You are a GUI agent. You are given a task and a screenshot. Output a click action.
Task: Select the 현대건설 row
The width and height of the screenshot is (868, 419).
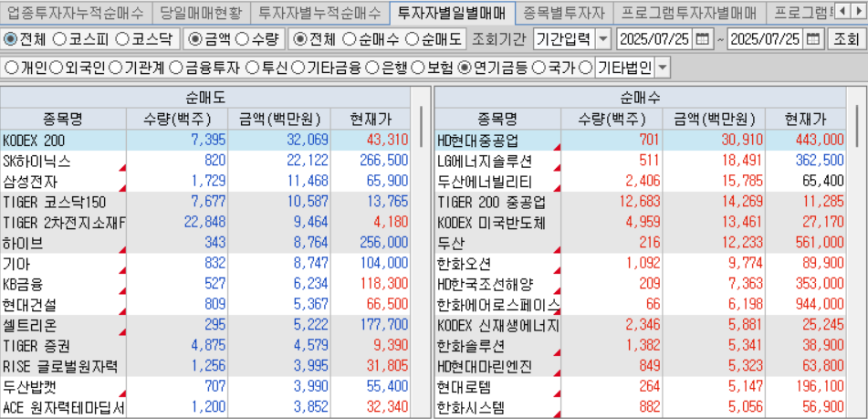(x=205, y=304)
